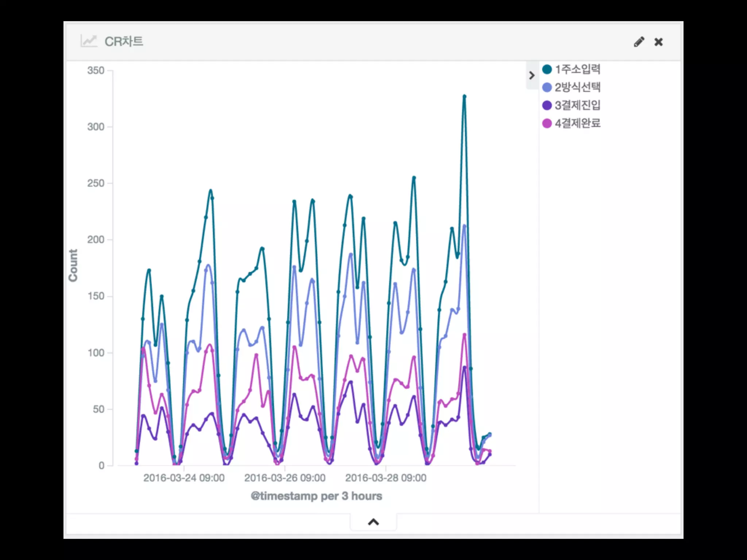Click the line chart icon beside CR차트
The image size is (747, 560).
tap(89, 41)
